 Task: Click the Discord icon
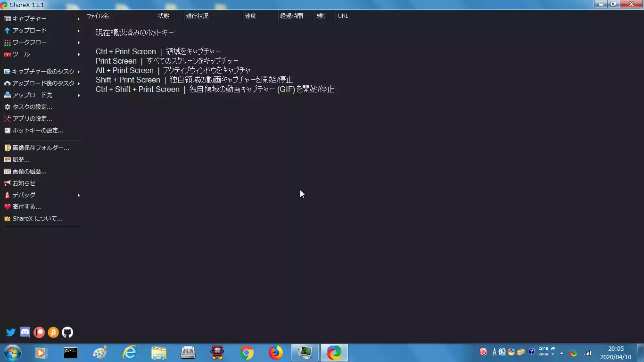point(25,332)
